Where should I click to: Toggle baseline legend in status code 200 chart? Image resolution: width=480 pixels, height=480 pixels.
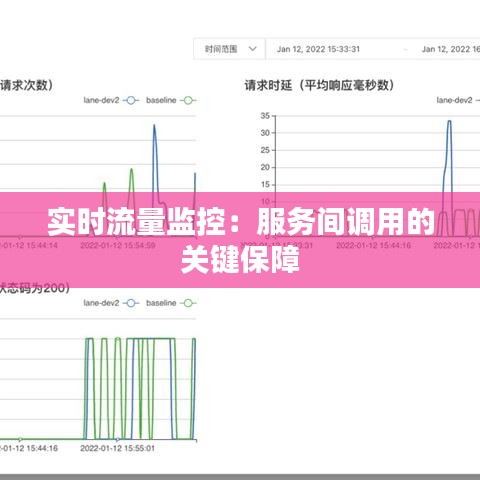coord(171,303)
